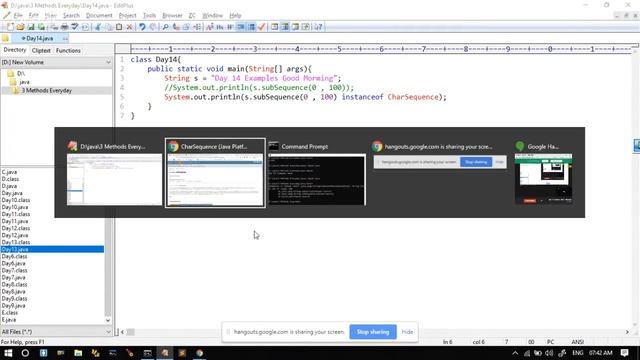The image size is (640, 360).
Task: Select the Command Prompt thumbnail in switcher
Action: [x=316, y=173]
